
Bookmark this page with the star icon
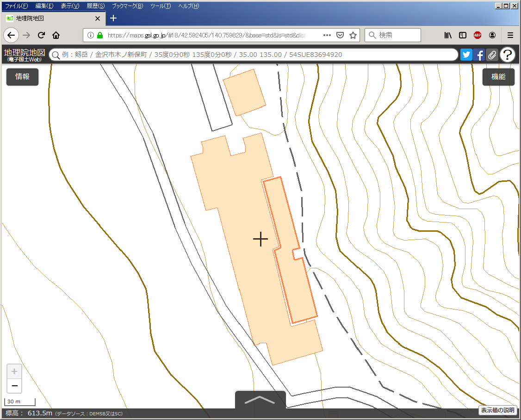pyautogui.click(x=353, y=35)
